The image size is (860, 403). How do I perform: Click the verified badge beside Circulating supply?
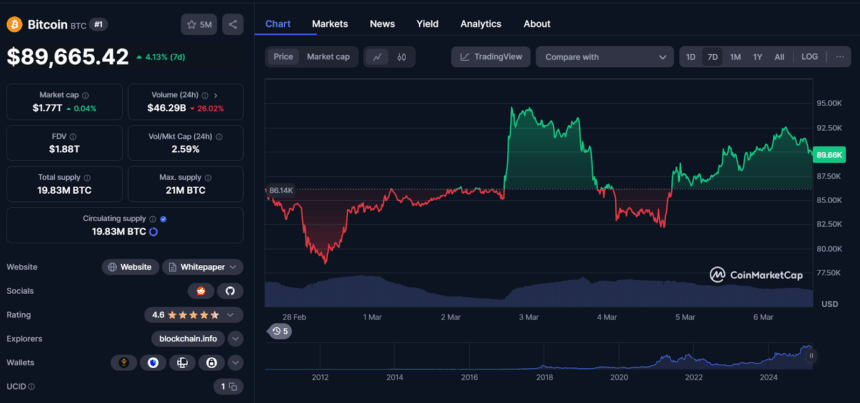pos(163,219)
